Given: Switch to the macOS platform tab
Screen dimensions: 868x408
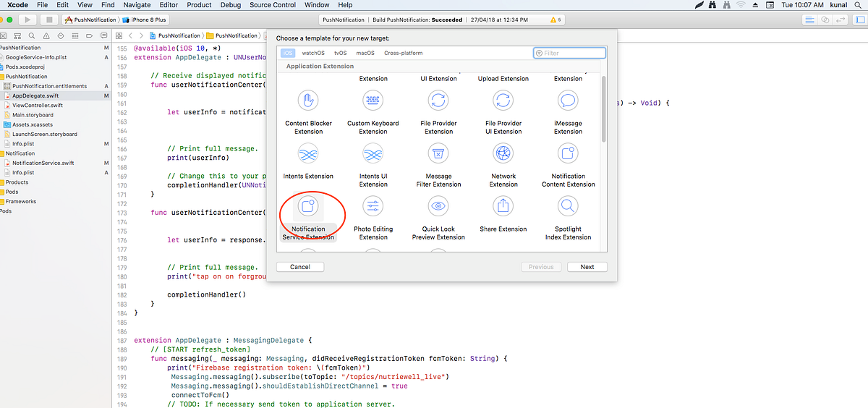Looking at the screenshot, I should click(x=365, y=53).
